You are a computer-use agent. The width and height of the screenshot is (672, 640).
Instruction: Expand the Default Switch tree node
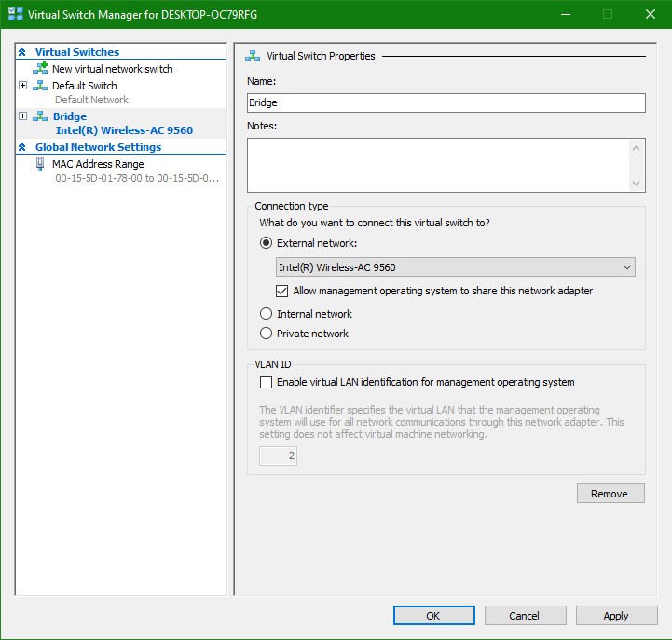pos(23,86)
